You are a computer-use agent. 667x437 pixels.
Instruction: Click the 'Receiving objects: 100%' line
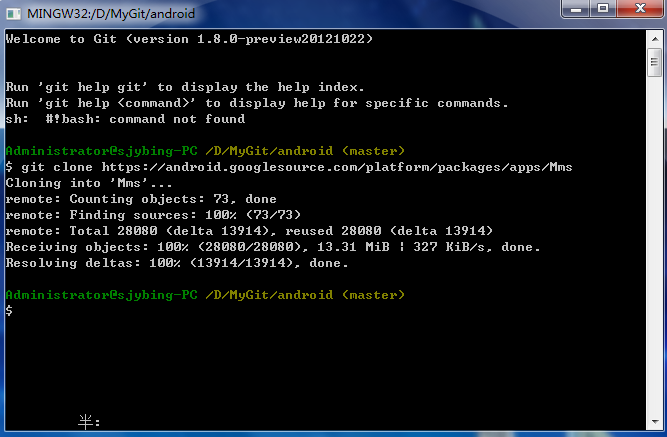point(273,247)
